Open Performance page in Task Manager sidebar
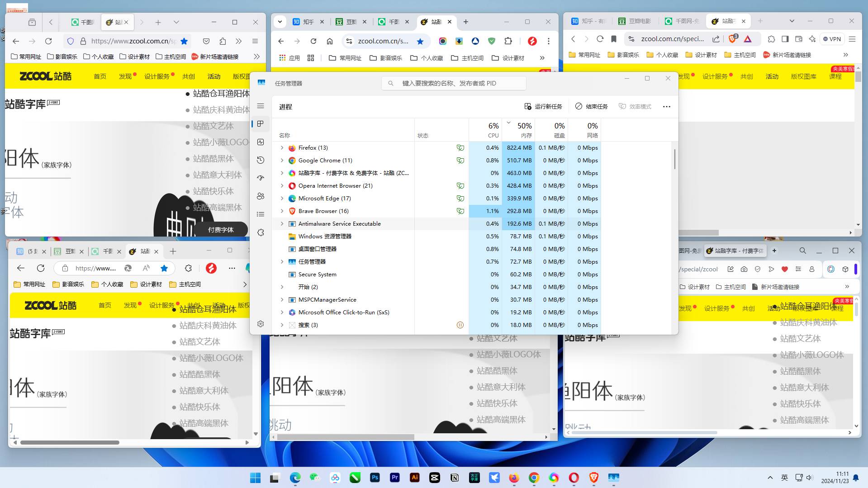This screenshot has height=488, width=868. coord(261,142)
